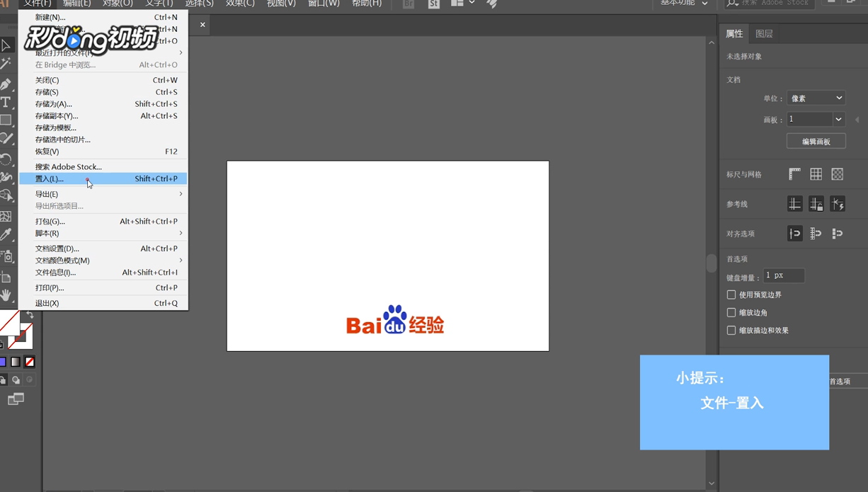Open Adobe Bridge (Br) icon

coord(409,4)
